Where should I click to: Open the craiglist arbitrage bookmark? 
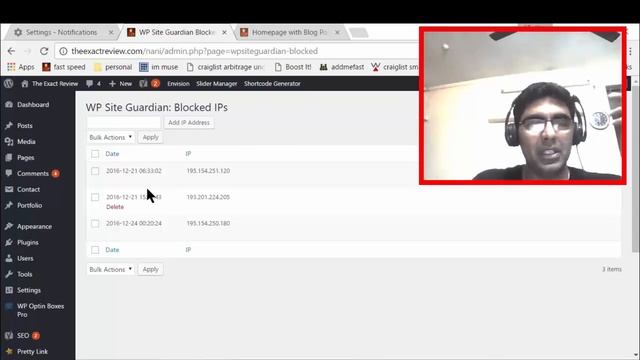coord(226,67)
